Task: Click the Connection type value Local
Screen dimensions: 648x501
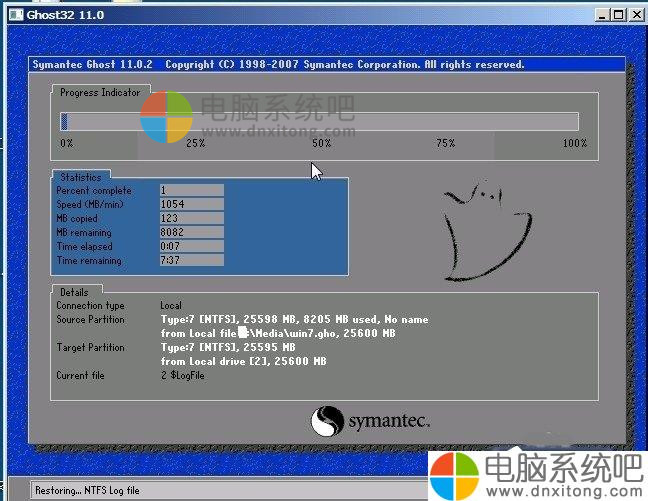Action: pyautogui.click(x=171, y=305)
